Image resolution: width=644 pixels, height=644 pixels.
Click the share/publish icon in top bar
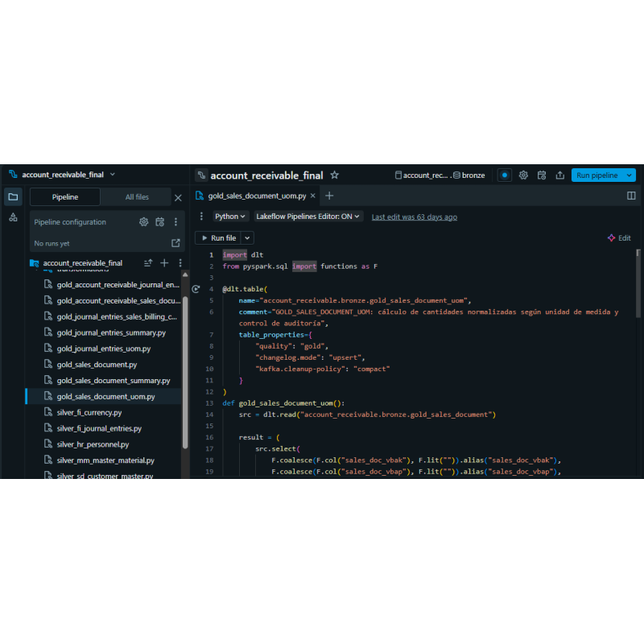561,175
